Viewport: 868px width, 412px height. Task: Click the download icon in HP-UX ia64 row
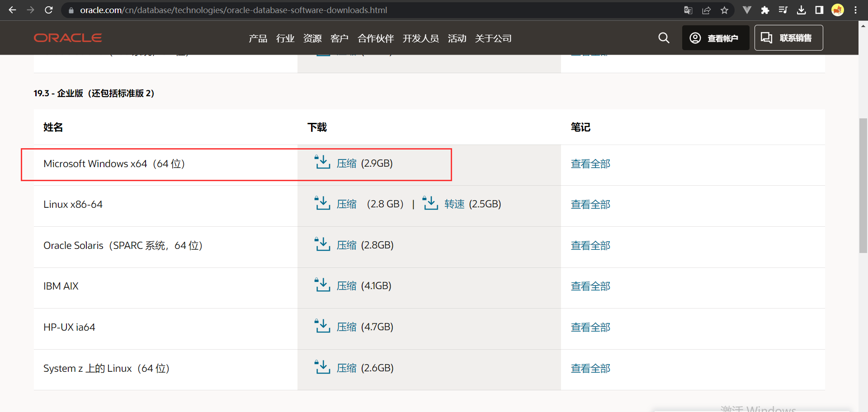(322, 326)
